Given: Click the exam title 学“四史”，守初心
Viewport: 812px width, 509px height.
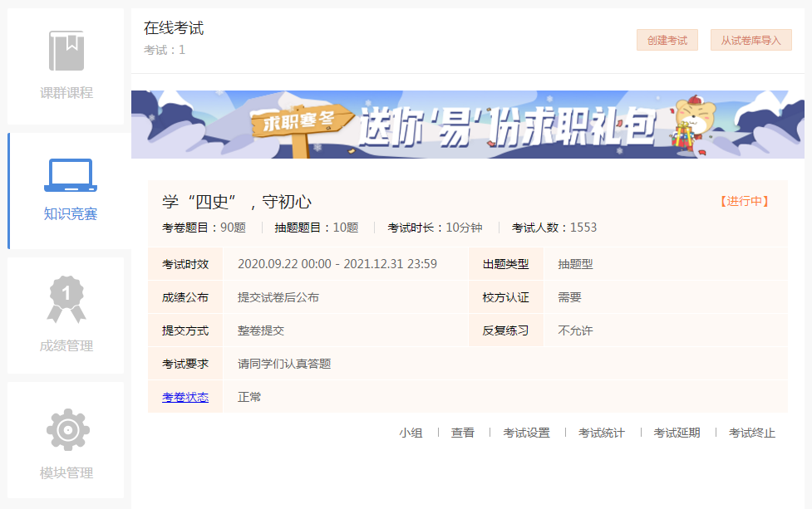Looking at the screenshot, I should click(237, 202).
